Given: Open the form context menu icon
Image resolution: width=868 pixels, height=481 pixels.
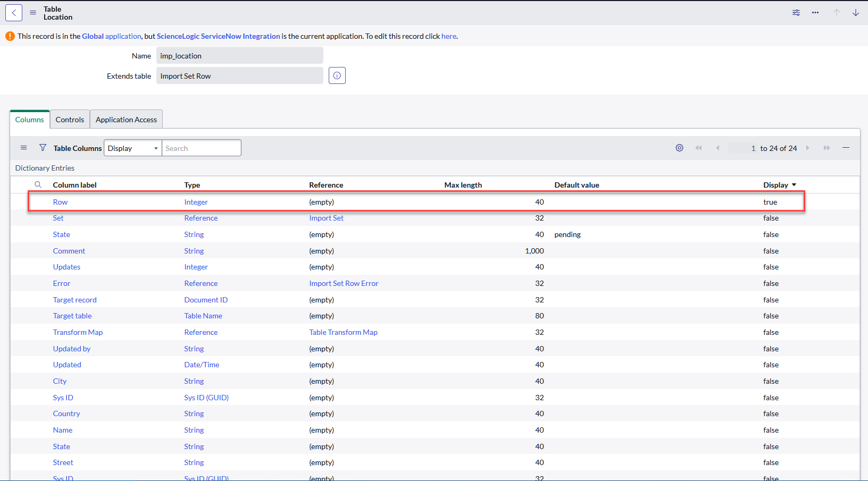Looking at the screenshot, I should (33, 13).
